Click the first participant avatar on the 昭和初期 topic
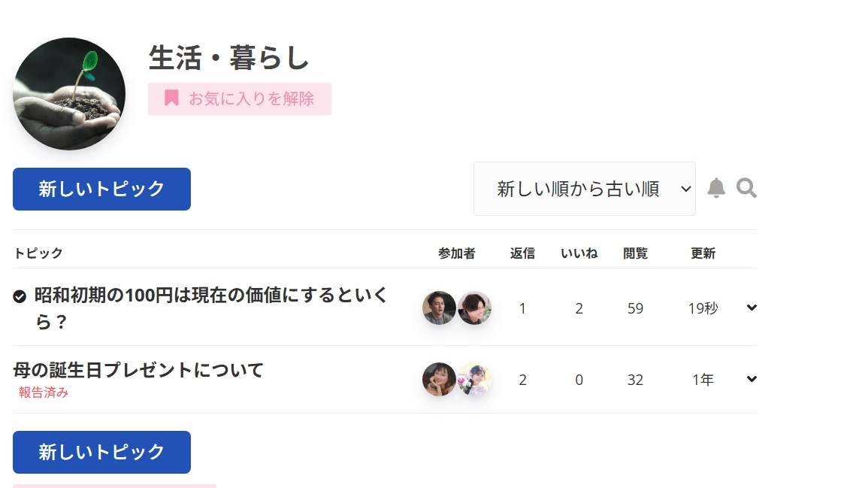Screen dimensions: 868x488 [x=439, y=308]
